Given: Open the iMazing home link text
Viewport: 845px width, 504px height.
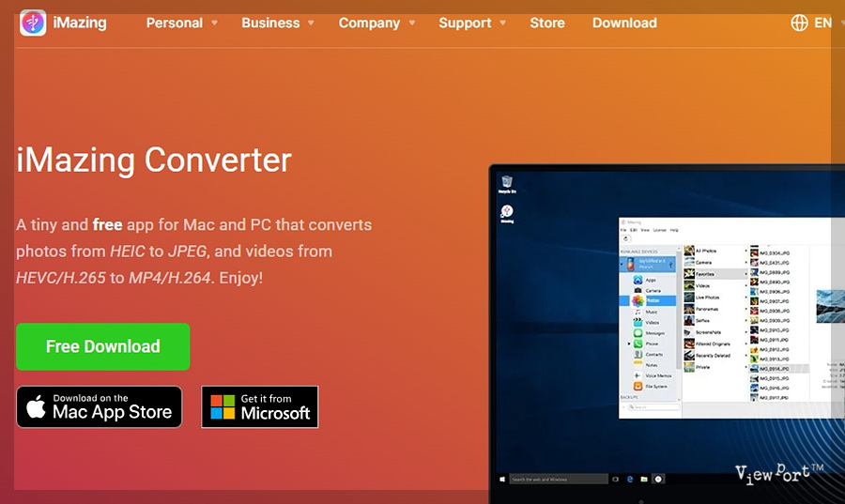Looking at the screenshot, I should pos(80,23).
